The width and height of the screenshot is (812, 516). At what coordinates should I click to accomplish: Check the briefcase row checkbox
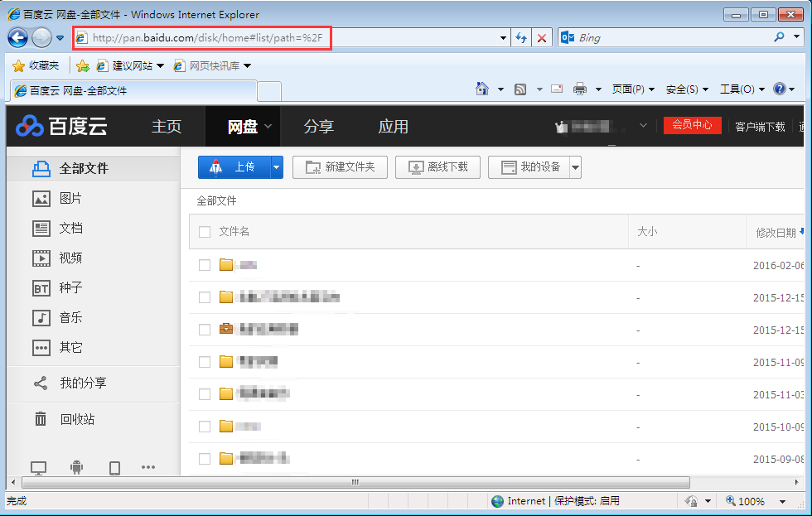coord(205,330)
